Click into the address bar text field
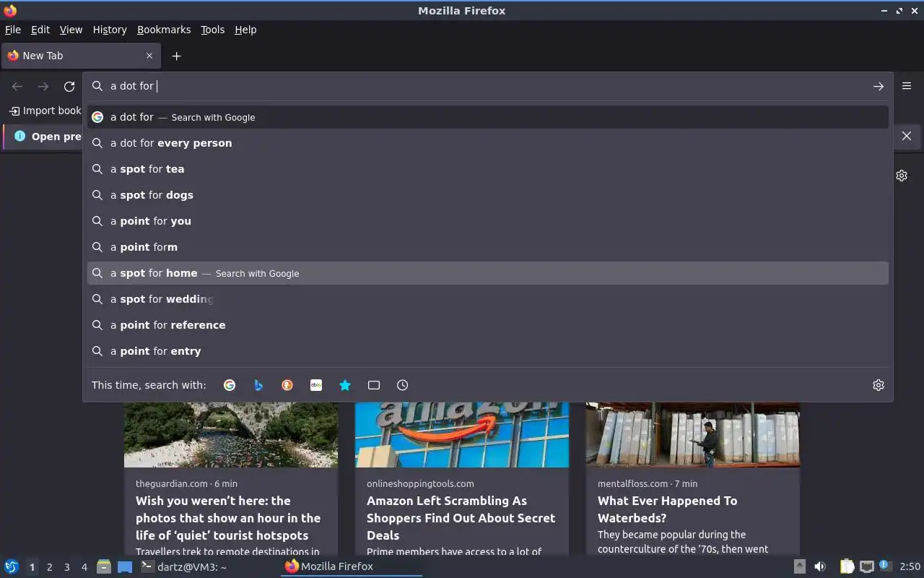Screen dimensions: 924x578 click(487, 86)
